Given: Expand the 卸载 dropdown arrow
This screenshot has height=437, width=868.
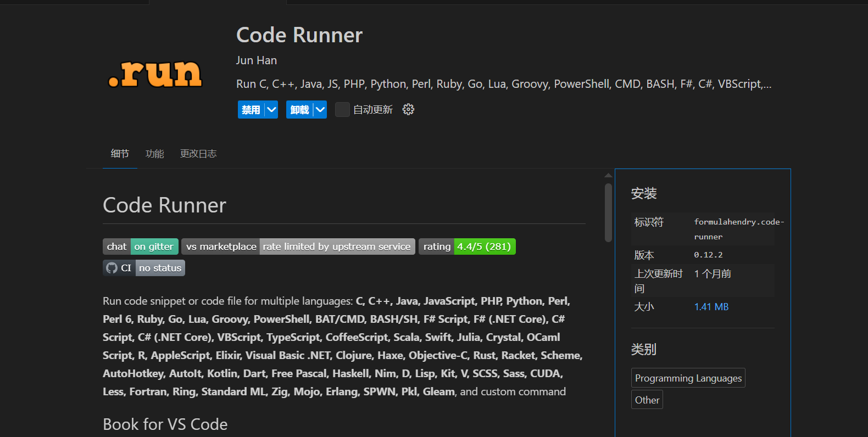Looking at the screenshot, I should (320, 109).
